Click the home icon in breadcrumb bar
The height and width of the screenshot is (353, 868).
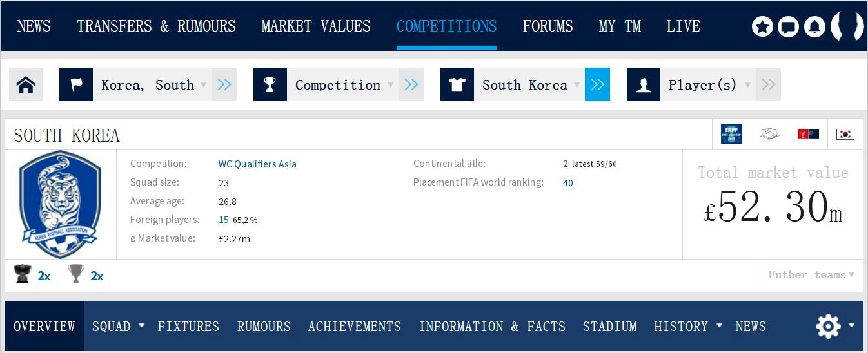click(x=26, y=84)
